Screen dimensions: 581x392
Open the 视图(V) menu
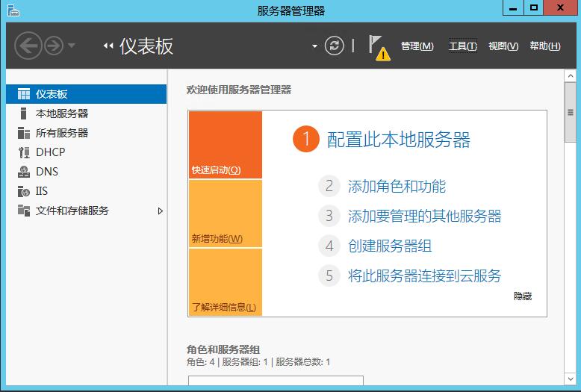[x=503, y=46]
